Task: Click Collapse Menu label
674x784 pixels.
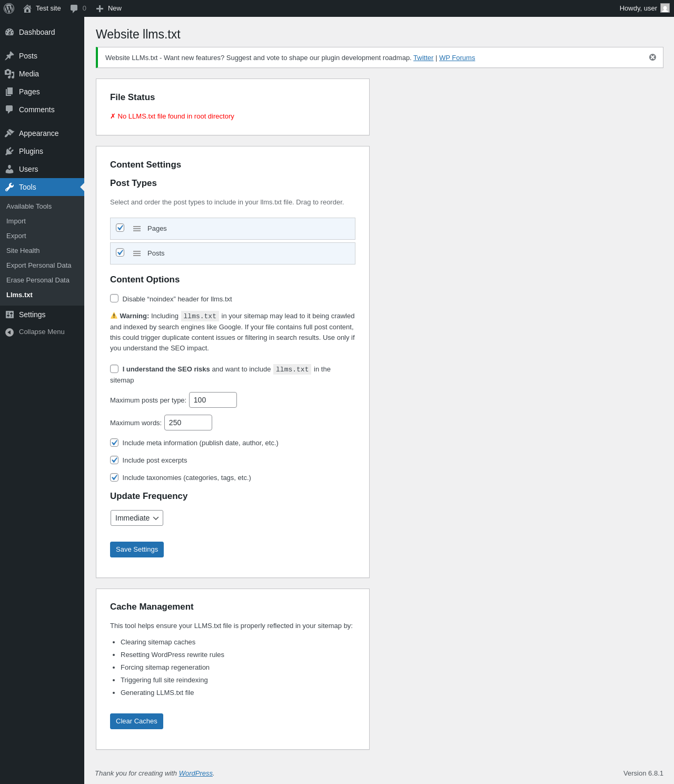Action: 42,332
